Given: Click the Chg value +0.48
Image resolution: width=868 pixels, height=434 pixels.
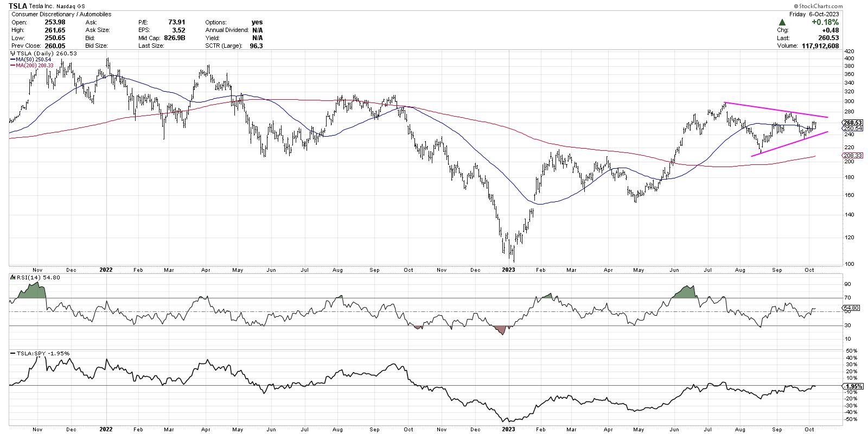Looking at the screenshot, I should 831,30.
